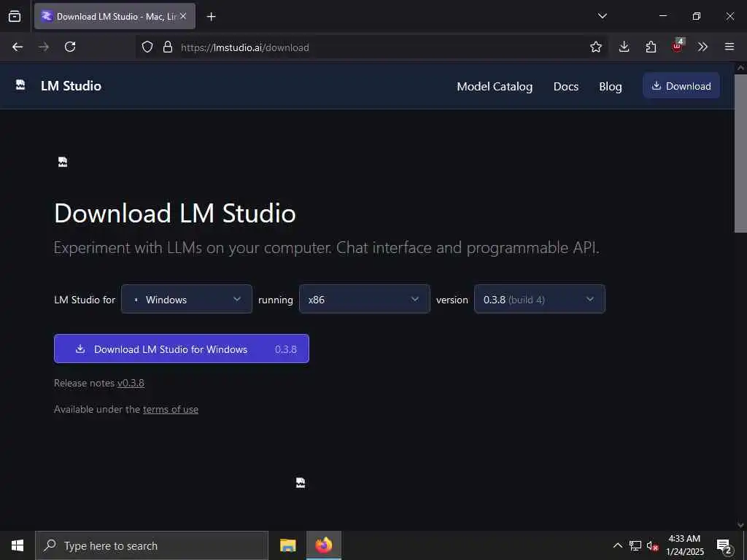Image resolution: width=747 pixels, height=560 pixels.
Task: Open the Blog page
Action: pyautogui.click(x=611, y=86)
